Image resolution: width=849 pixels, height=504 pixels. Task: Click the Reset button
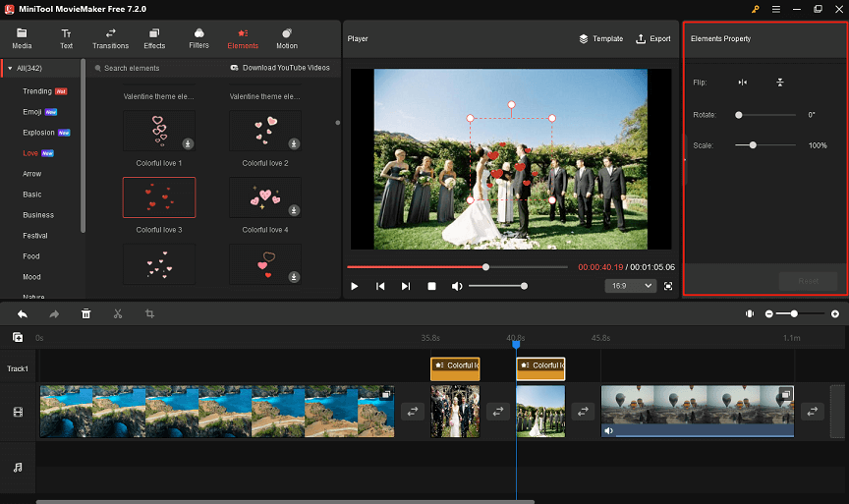click(808, 281)
